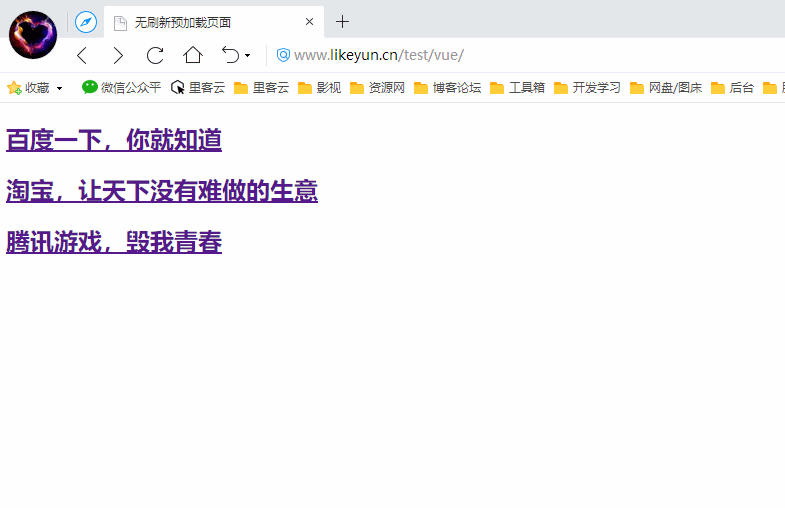Screen dimensions: 785x508
Task: Go back to the previous page
Action: click(82, 55)
